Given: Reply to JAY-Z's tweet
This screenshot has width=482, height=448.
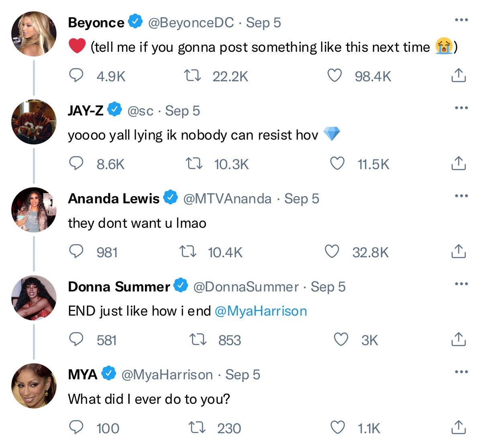Looking at the screenshot, I should [x=76, y=163].
